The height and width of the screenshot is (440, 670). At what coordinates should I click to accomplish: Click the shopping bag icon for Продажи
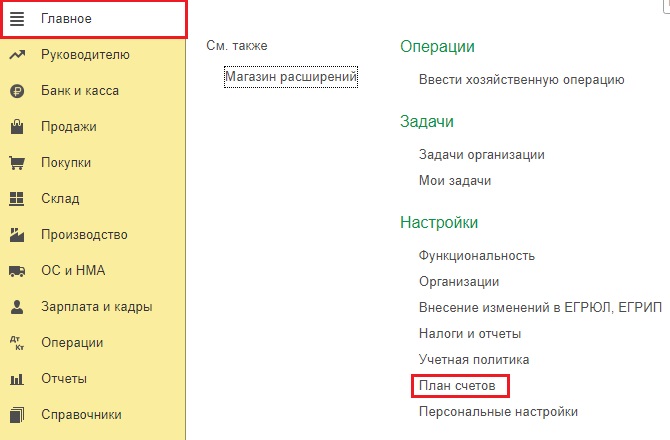tap(17, 127)
